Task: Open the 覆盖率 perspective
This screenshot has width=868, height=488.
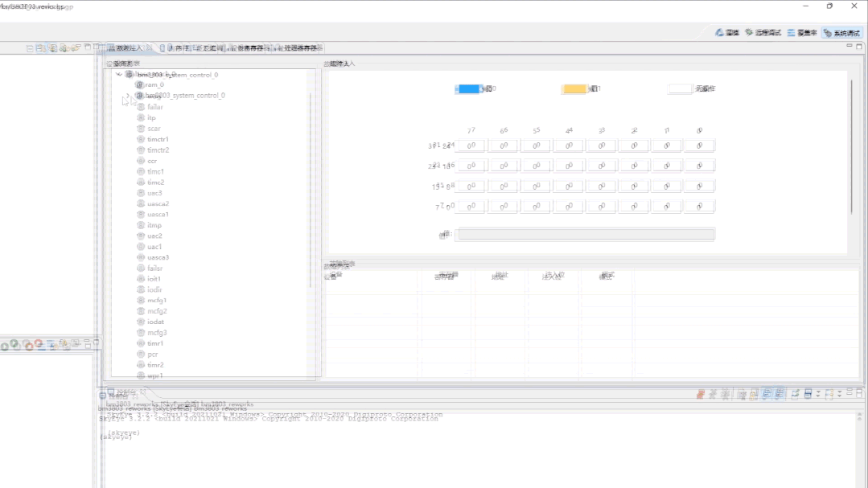Action: [802, 33]
